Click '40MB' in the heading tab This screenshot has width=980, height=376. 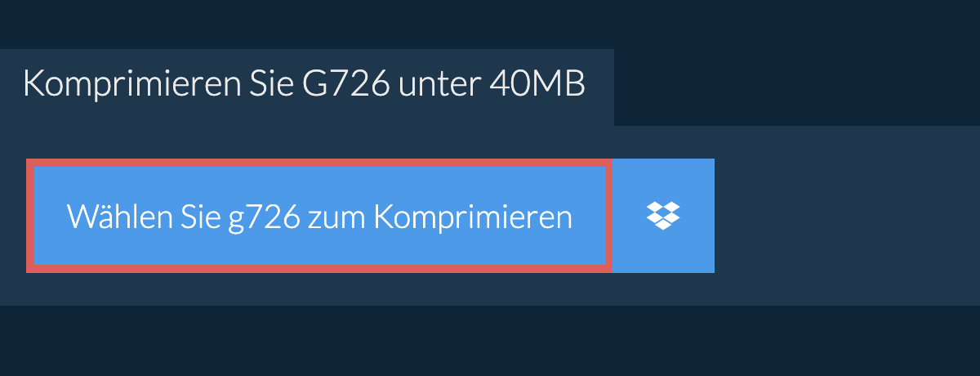coord(537,85)
